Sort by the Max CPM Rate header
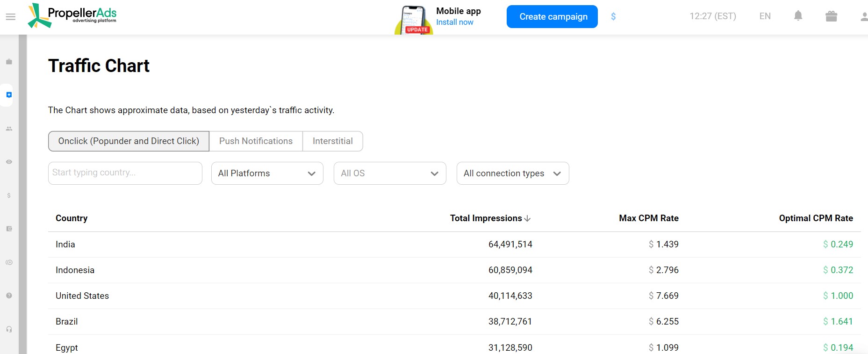 (x=649, y=218)
